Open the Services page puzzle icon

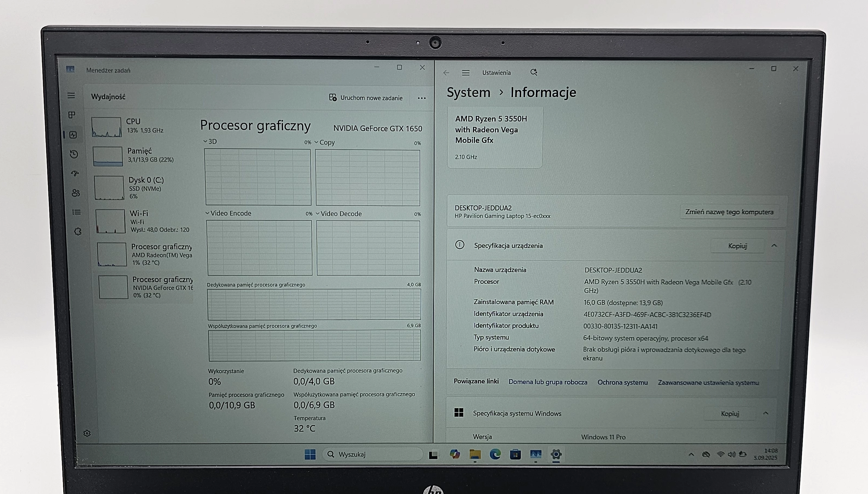pyautogui.click(x=78, y=231)
